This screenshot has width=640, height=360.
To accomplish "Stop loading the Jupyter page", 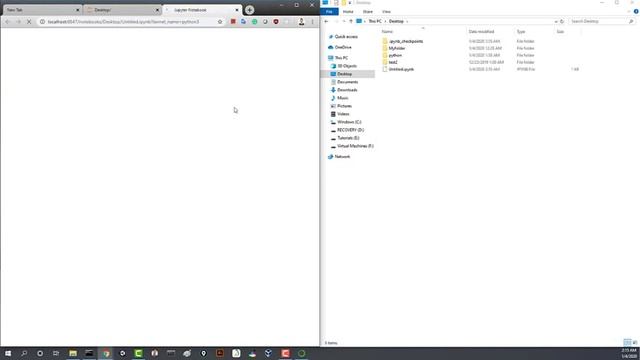I will pos(29,22).
